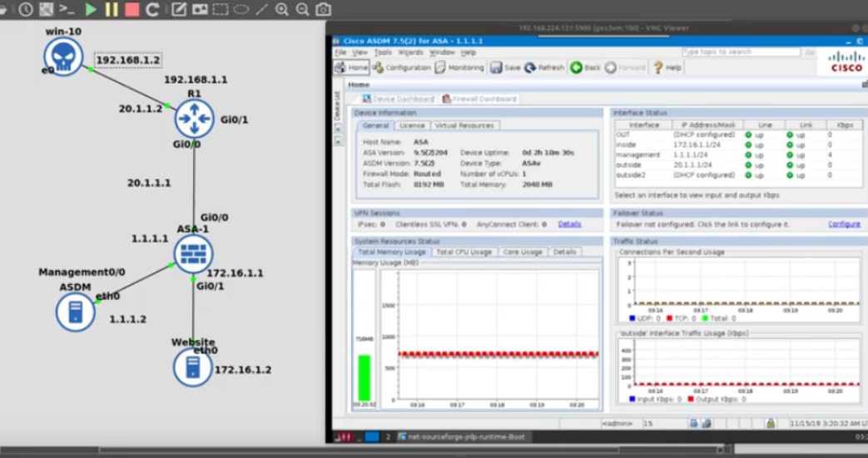Click the Configuration button in ASDM toolbar

tap(402, 67)
